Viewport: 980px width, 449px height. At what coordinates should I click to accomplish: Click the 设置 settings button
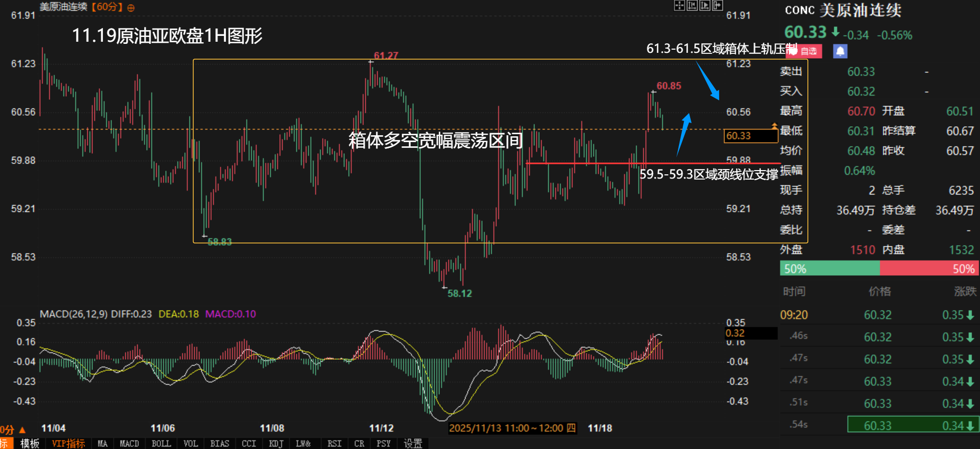coord(413,444)
